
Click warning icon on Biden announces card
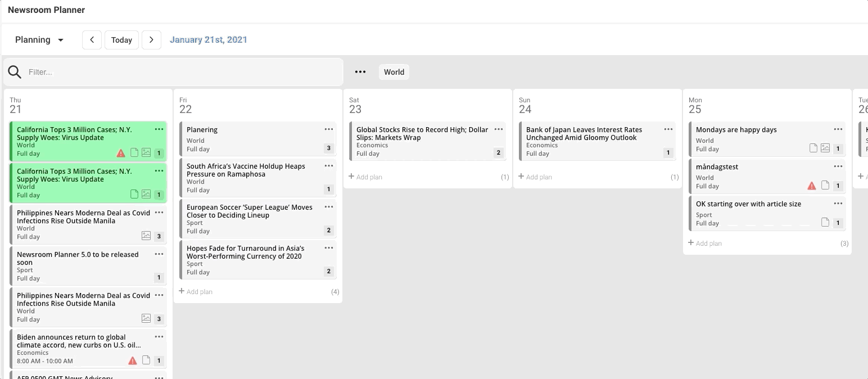(133, 360)
